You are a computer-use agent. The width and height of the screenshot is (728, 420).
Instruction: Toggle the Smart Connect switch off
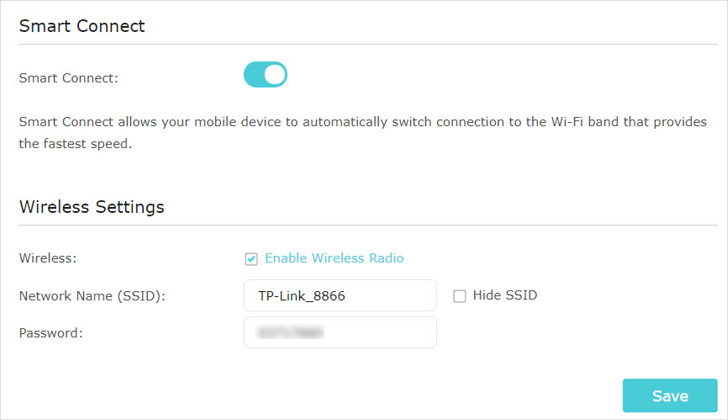pos(265,74)
